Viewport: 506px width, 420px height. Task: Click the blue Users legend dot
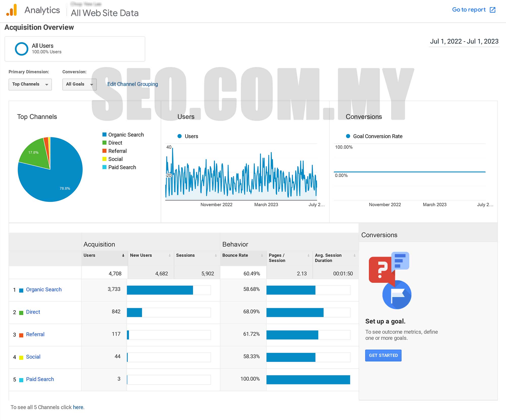(x=180, y=136)
